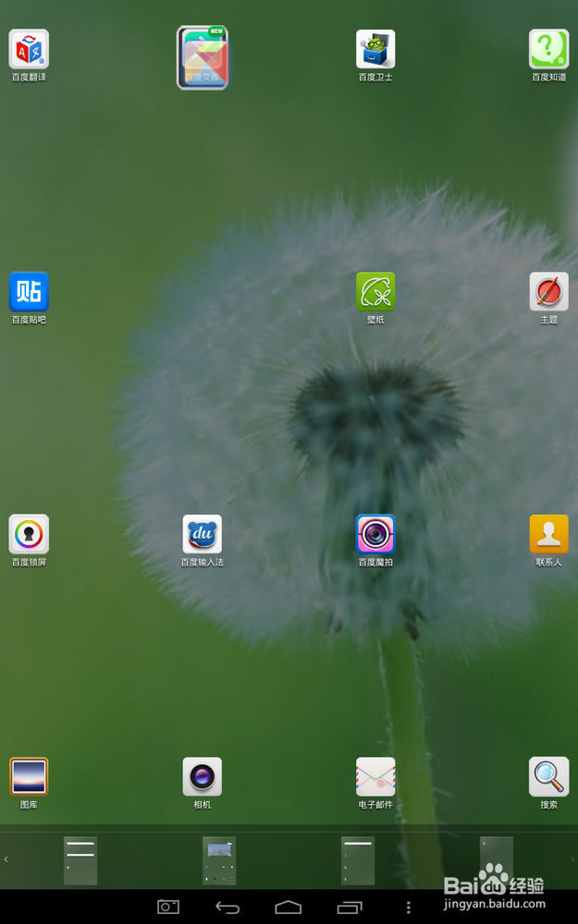Open the three-dot overflow menu
578x924 pixels.
coord(408,907)
